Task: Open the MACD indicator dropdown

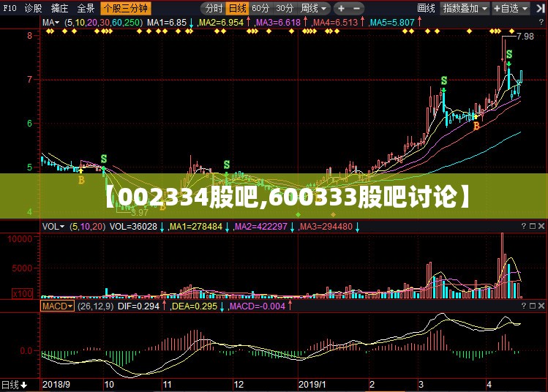Action: (57, 306)
